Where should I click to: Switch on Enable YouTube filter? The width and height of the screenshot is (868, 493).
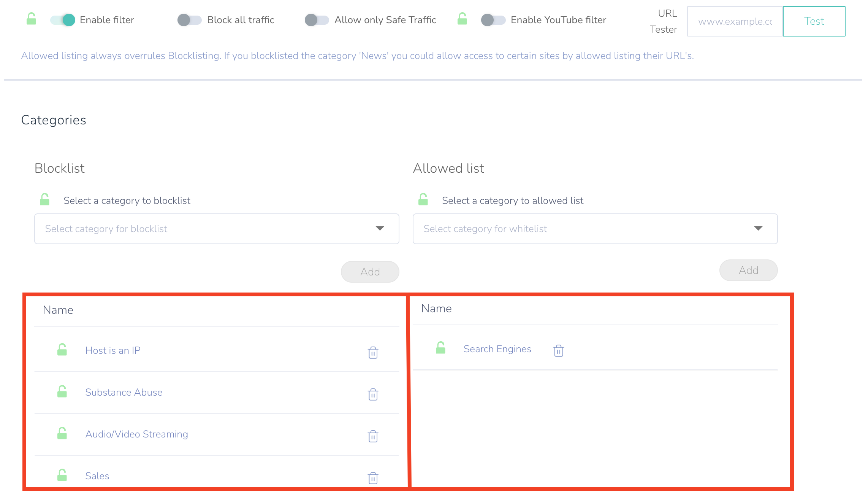493,20
